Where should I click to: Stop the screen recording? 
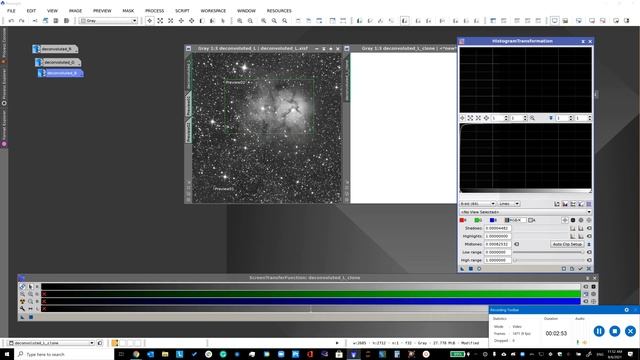click(615, 331)
